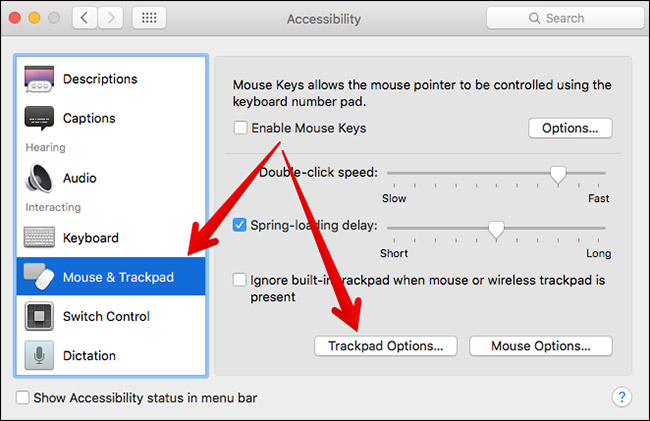This screenshot has width=650, height=421.
Task: Open Switch Control icon entry
Action: (x=39, y=316)
